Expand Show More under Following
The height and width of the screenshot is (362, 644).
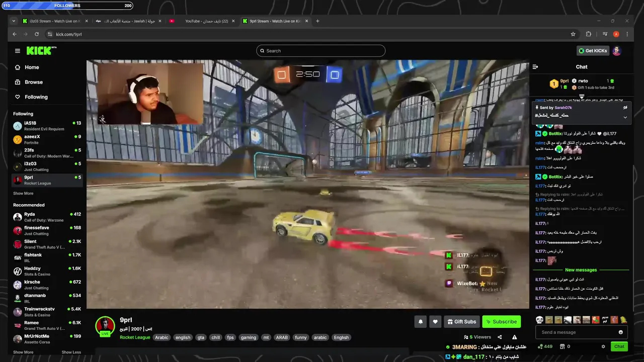click(x=23, y=194)
